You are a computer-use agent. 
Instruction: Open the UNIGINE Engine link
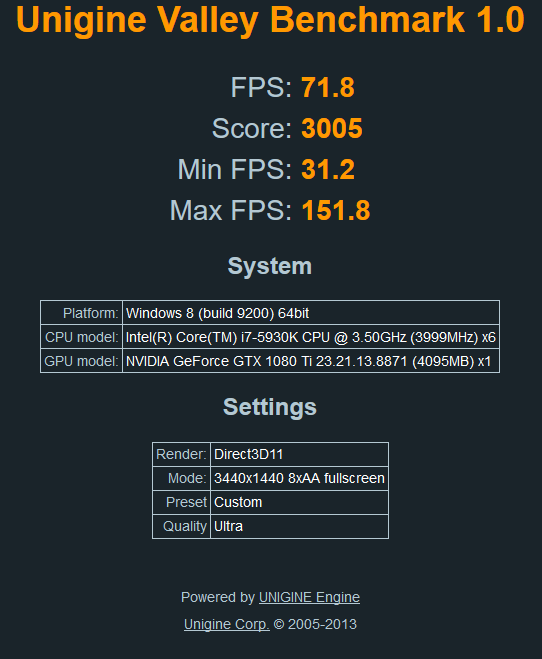(309, 597)
